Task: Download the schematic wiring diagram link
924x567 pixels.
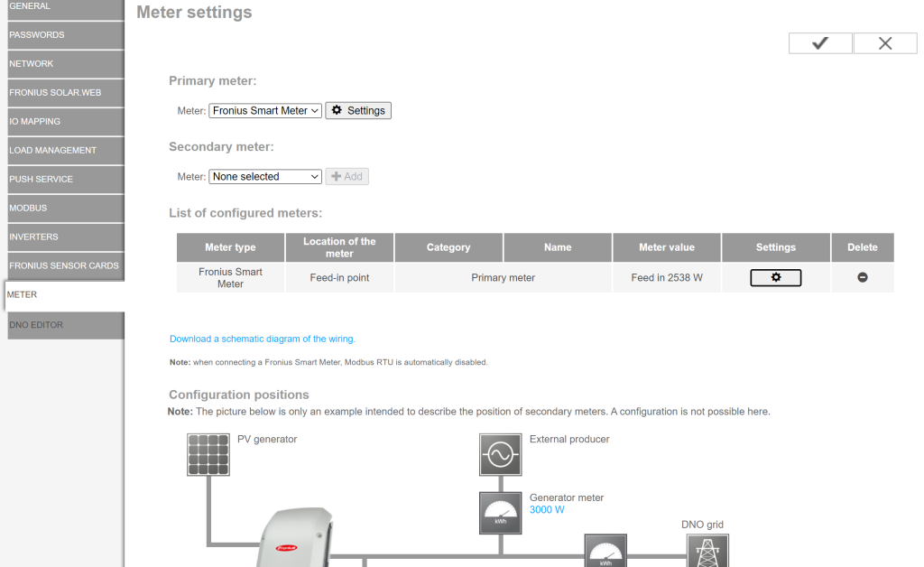Action: pos(263,339)
